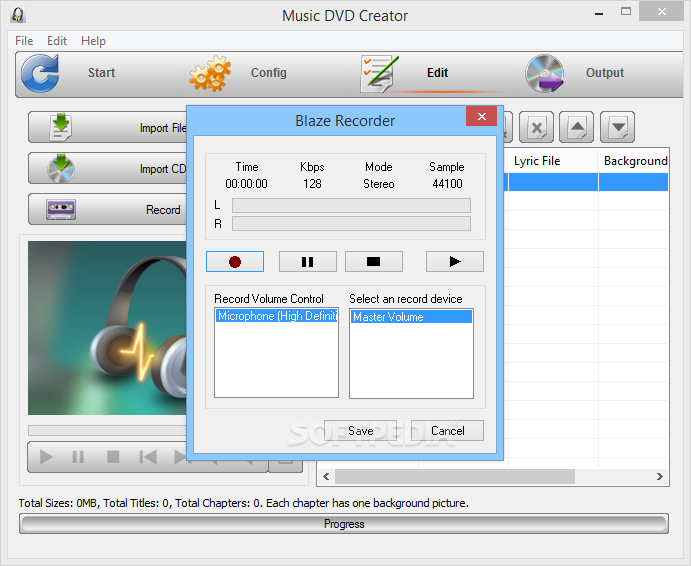691x566 pixels.
Task: Click the Background column header
Action: click(x=633, y=161)
